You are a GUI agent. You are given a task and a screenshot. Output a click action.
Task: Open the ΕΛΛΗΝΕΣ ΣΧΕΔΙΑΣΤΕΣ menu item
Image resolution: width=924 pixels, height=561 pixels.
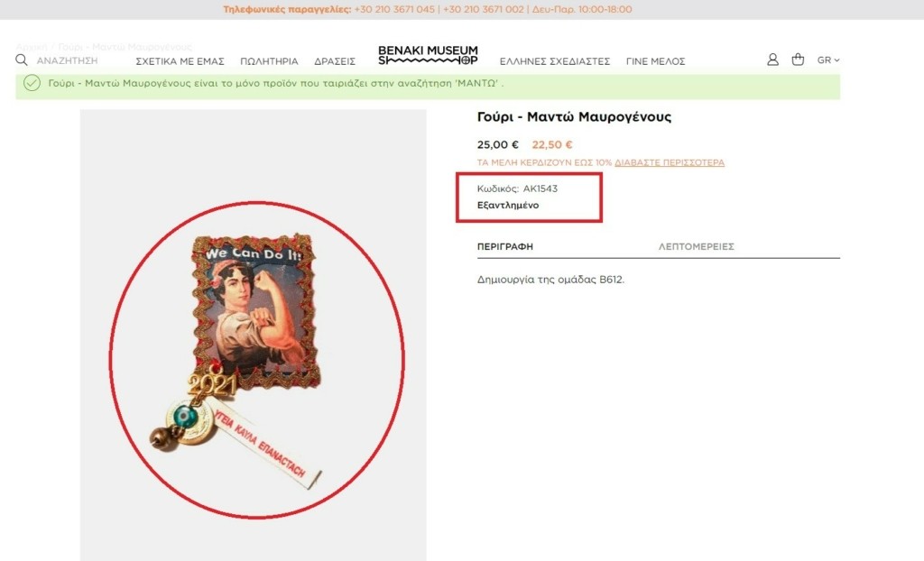tap(555, 61)
